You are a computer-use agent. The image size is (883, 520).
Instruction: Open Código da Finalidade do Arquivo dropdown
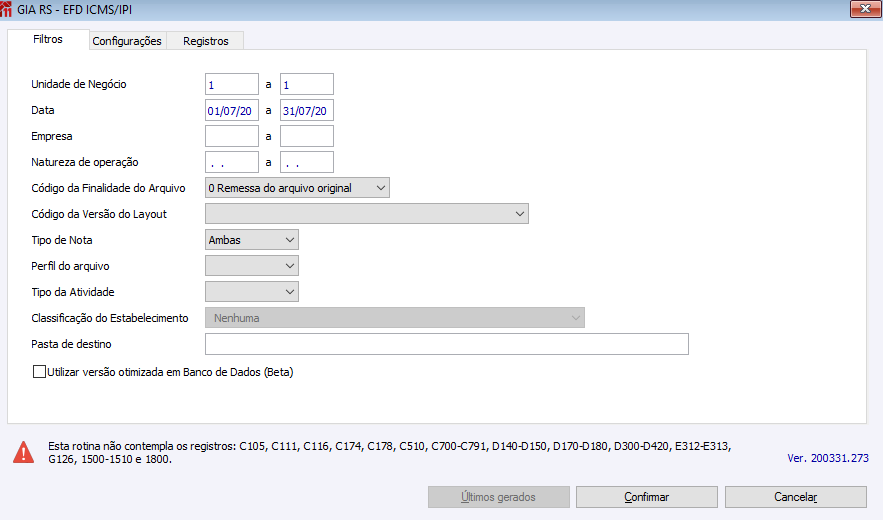[x=297, y=188]
